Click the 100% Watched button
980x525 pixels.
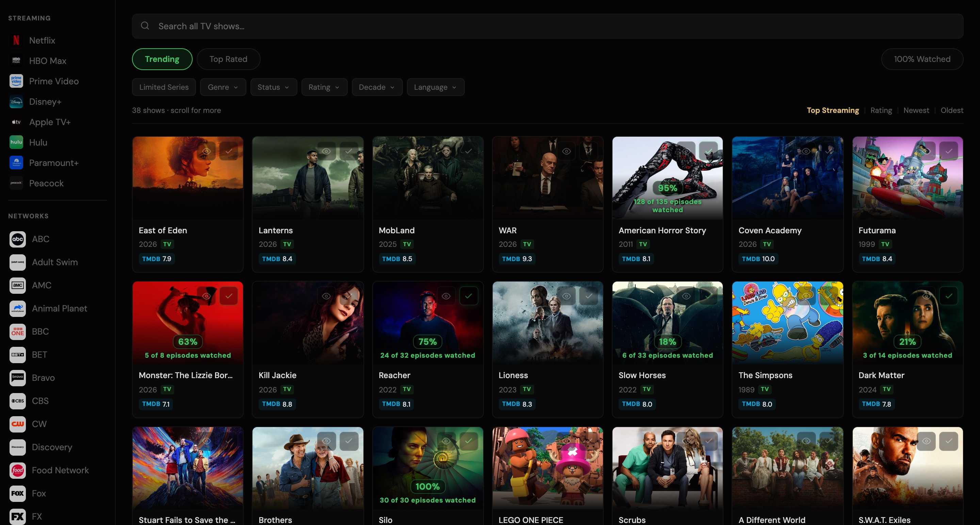click(x=922, y=59)
